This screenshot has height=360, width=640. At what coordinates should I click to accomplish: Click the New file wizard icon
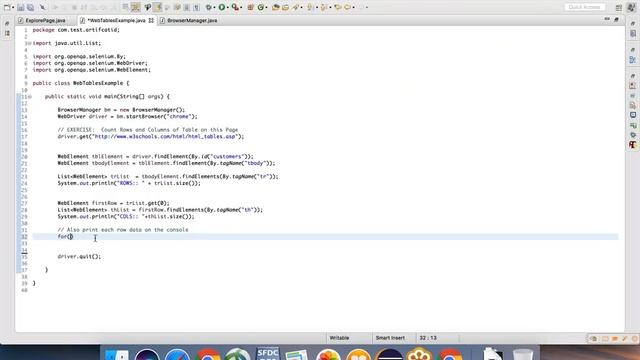coord(7,7)
